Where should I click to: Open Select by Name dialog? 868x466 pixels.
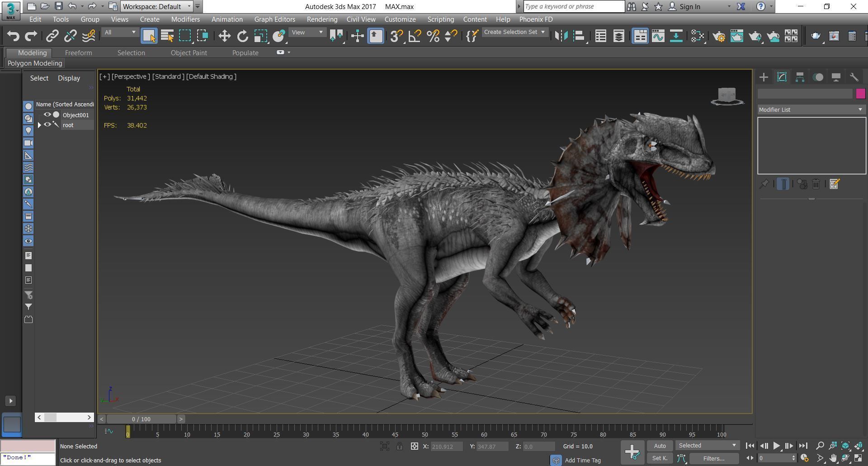167,36
